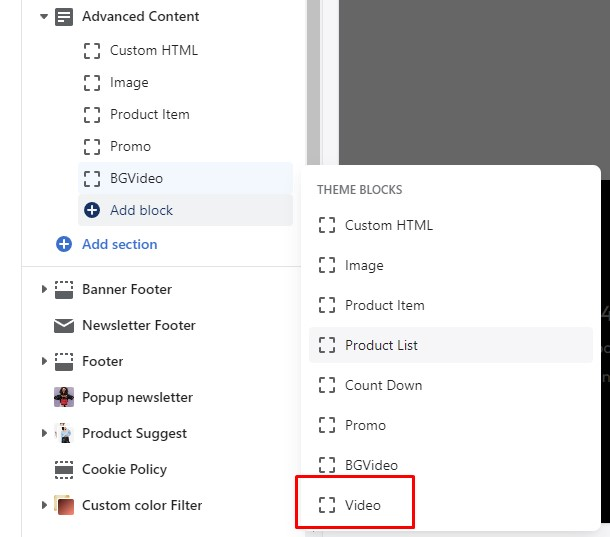Choose Video from the theme blocks menu

(363, 505)
